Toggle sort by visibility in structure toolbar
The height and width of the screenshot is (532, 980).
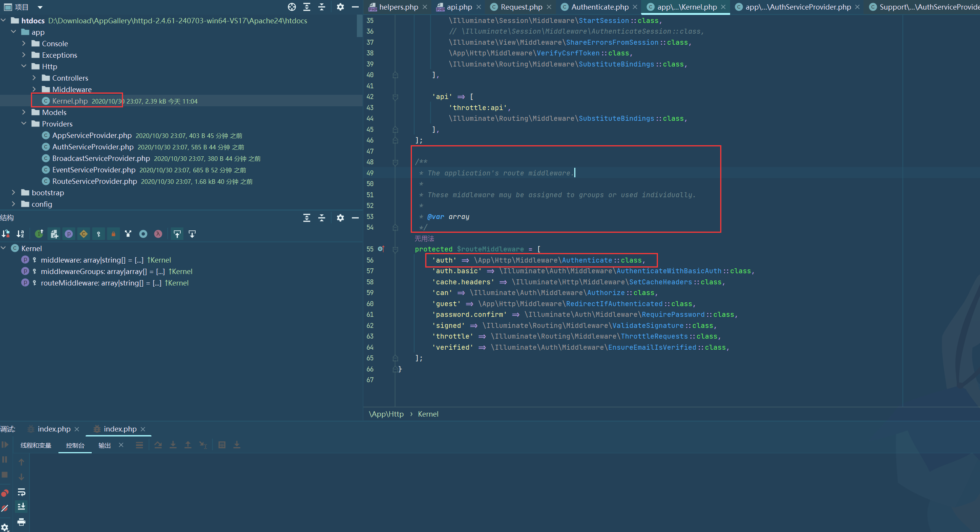click(6, 234)
